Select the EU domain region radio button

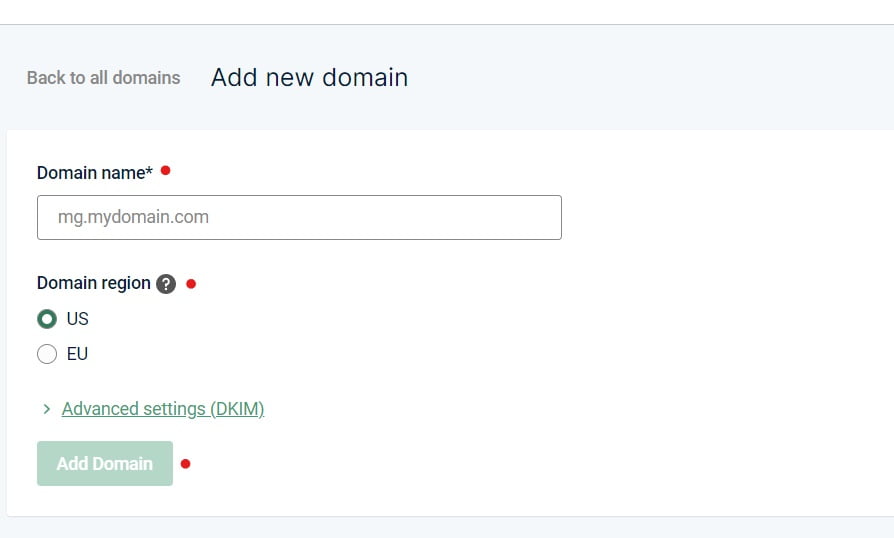tap(47, 354)
